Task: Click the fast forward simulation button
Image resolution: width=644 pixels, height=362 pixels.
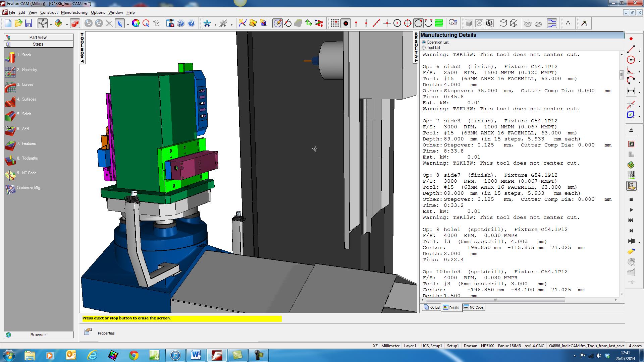Action: (x=631, y=220)
